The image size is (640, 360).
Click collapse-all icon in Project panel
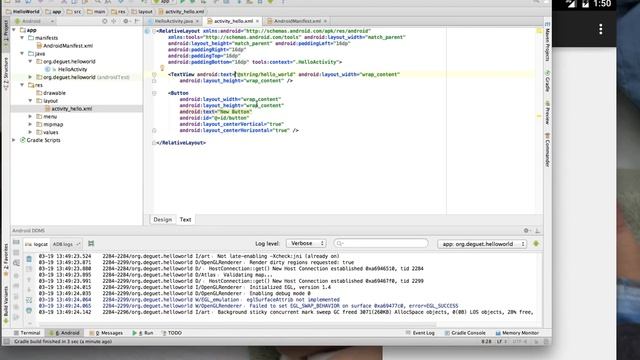pos(114,21)
